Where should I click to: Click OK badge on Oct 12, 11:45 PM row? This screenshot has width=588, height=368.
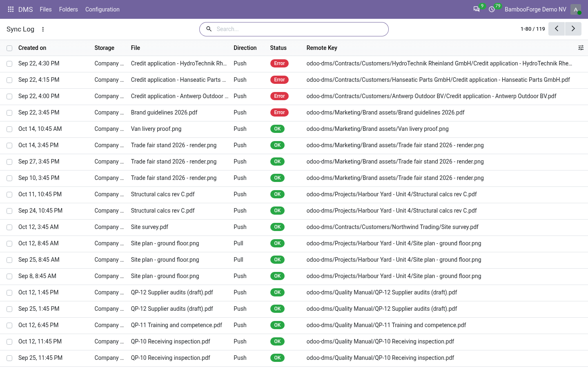pyautogui.click(x=277, y=341)
